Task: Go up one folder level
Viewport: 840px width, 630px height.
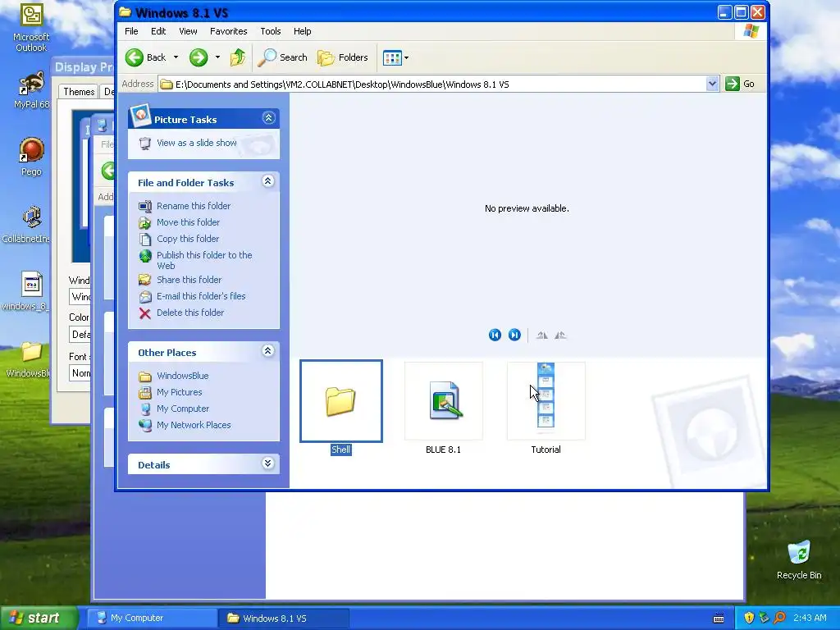Action: pos(238,57)
